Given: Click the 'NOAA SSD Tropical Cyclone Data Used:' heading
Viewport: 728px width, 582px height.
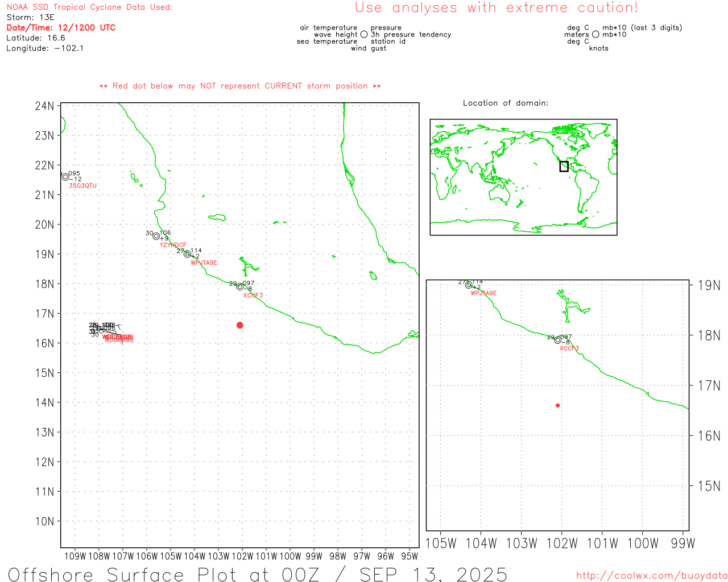Looking at the screenshot, I should click(89, 7).
